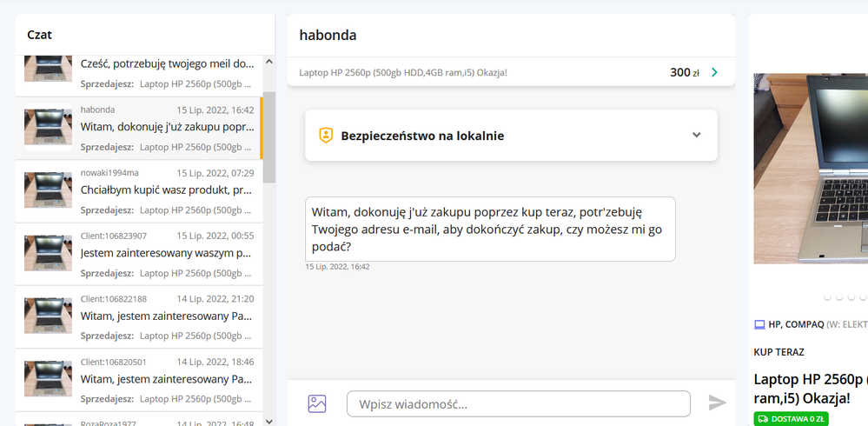Viewport: 868px width, 426px height.
Task: Click the DOSTAWA 0 ZŁ green badge
Action: point(791,419)
